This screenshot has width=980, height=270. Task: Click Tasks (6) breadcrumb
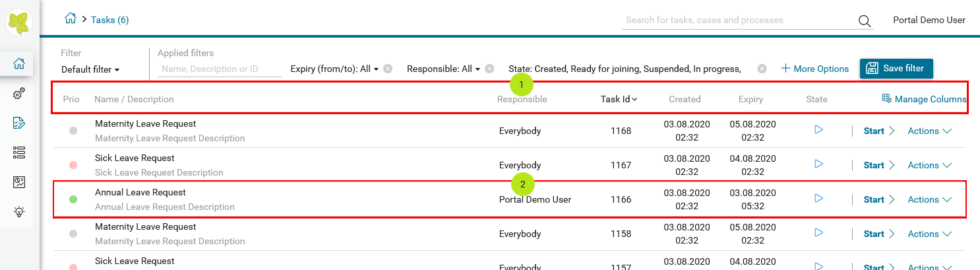pyautogui.click(x=109, y=20)
